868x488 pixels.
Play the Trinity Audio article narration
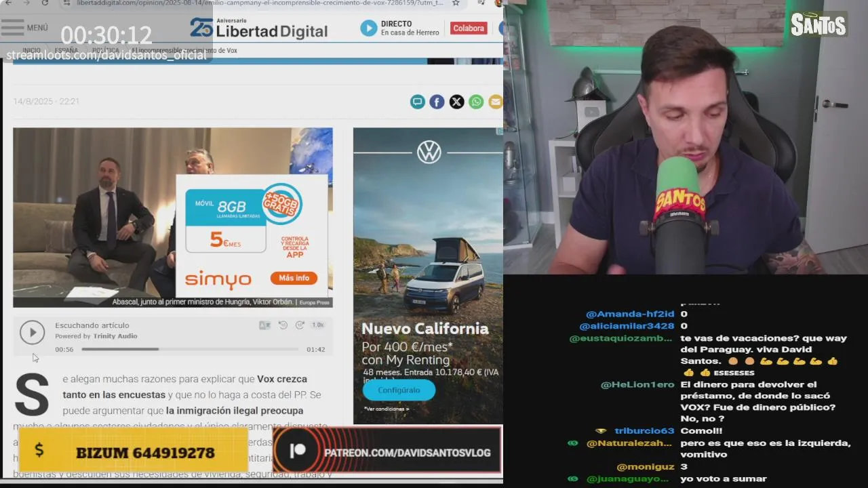[32, 332]
